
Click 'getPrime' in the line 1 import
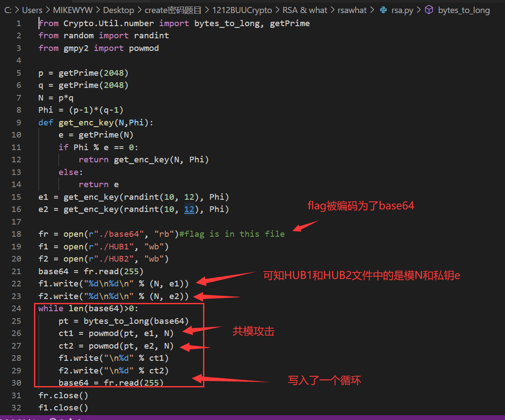pos(290,24)
